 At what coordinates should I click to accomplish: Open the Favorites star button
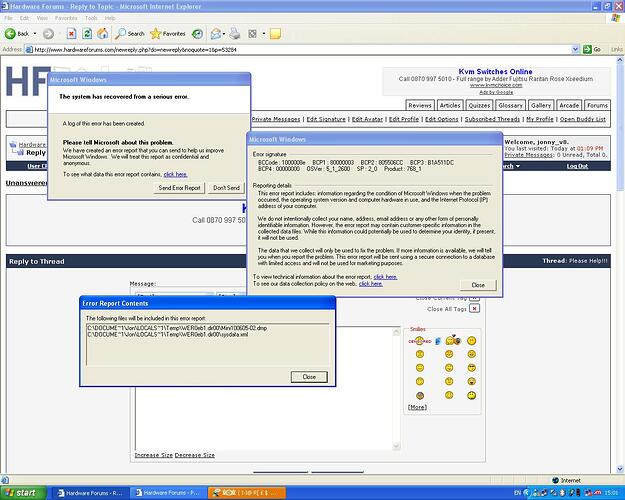(168, 34)
